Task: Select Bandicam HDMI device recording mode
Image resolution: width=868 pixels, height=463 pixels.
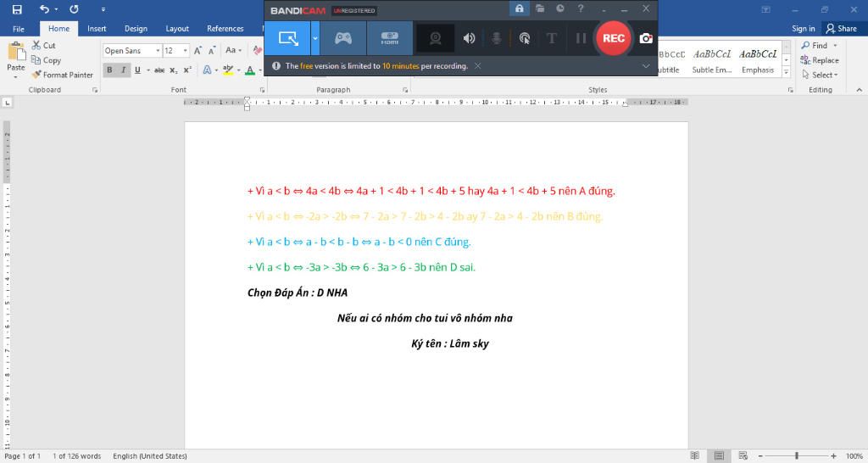Action: 390,38
